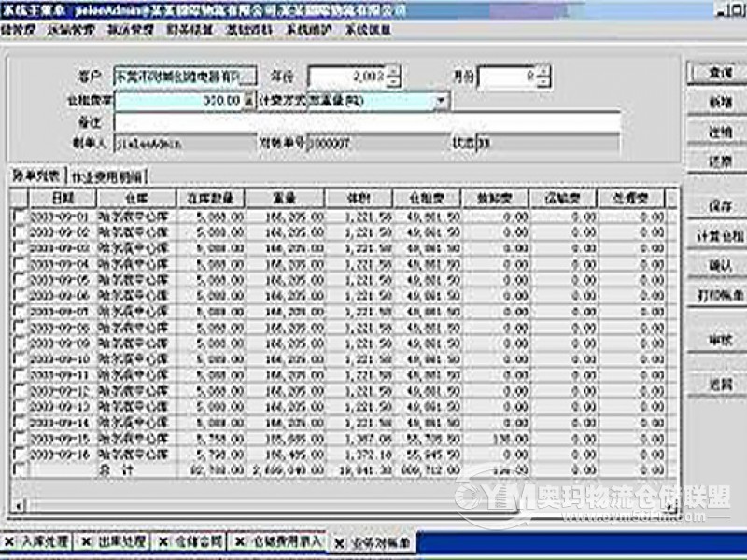This screenshot has height=560, width=747.
Task: Tick the checkbox for the 2003-09-06 row
Action: tap(20, 296)
